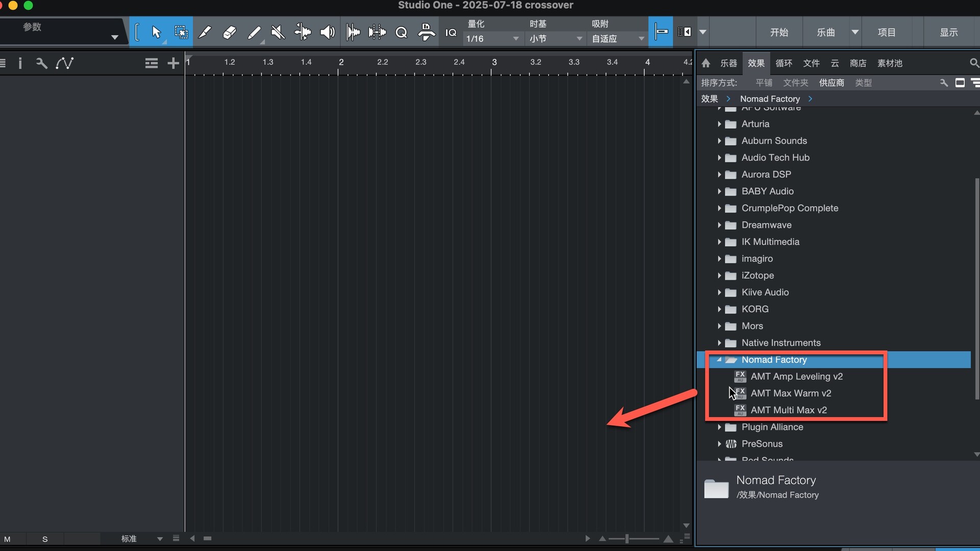This screenshot has height=551, width=980.
Task: Select the Range selection tool
Action: point(181,32)
